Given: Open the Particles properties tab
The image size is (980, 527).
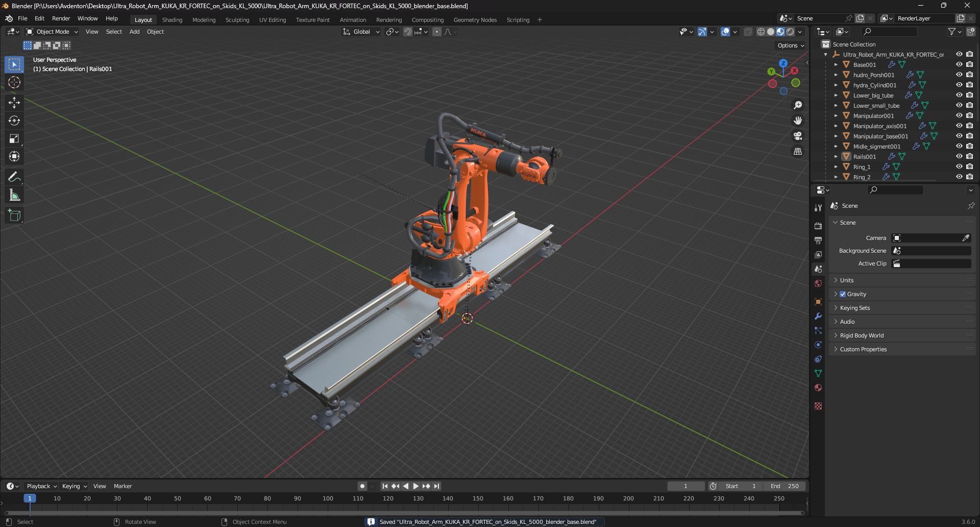Looking at the screenshot, I should coord(818,330).
